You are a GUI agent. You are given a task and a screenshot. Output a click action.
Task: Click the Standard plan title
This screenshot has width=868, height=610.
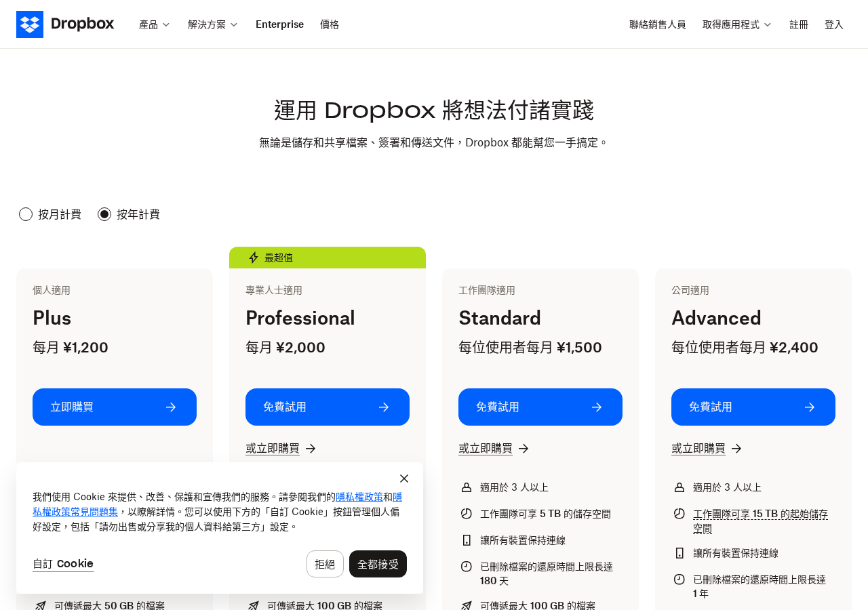pyautogui.click(x=500, y=318)
